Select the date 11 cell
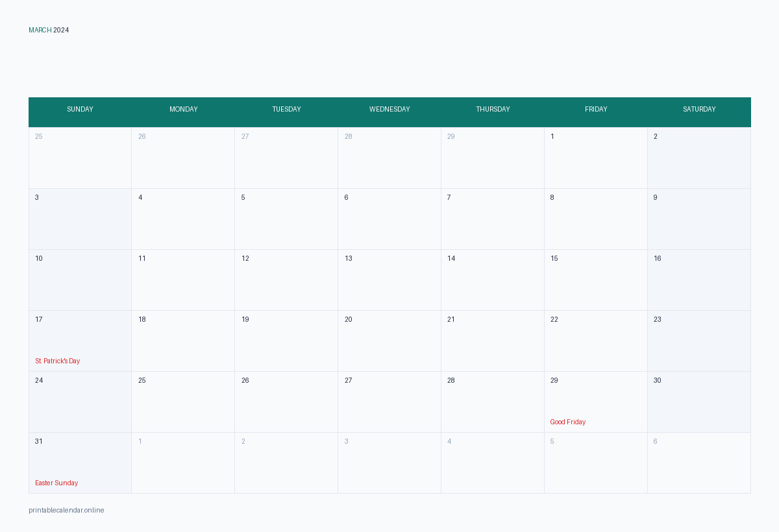779x532 pixels. (183, 280)
